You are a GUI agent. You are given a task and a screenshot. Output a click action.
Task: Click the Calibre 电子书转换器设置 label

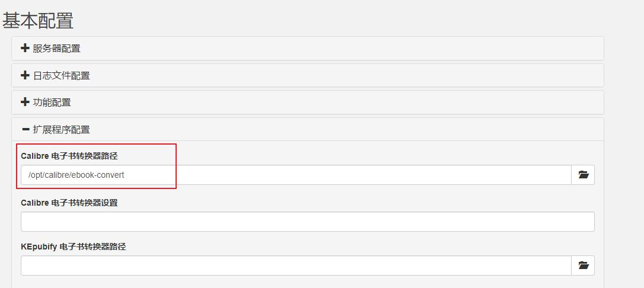69,203
